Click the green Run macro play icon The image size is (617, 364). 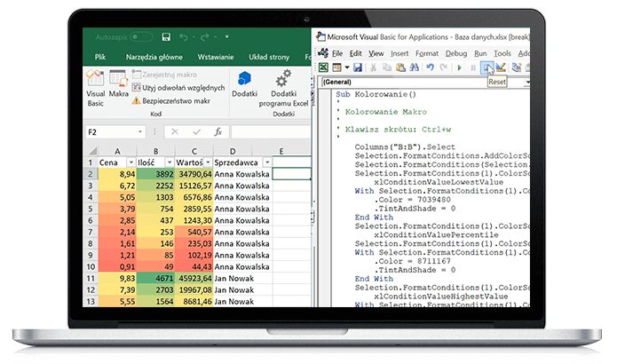pyautogui.click(x=461, y=67)
